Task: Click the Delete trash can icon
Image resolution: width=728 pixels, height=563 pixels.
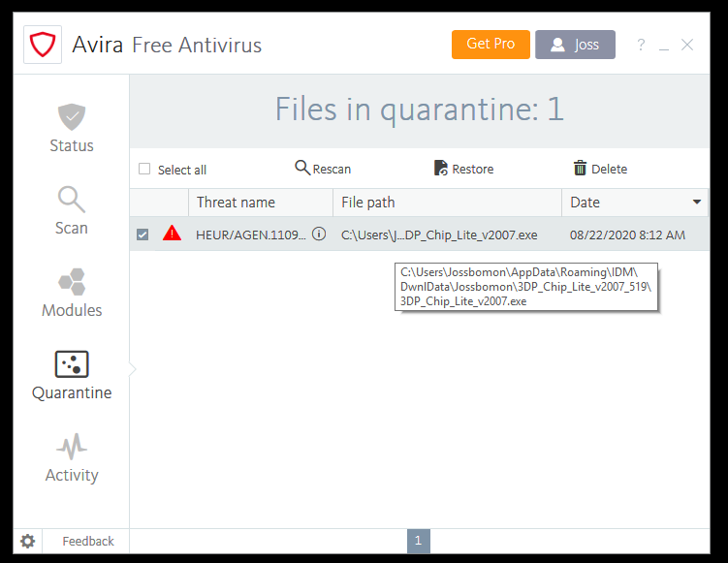Action: tap(580, 168)
